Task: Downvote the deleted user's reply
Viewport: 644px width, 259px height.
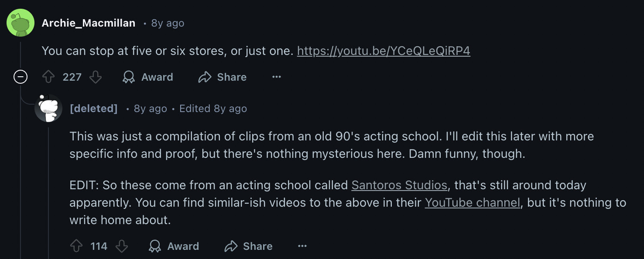Action: 122,246
